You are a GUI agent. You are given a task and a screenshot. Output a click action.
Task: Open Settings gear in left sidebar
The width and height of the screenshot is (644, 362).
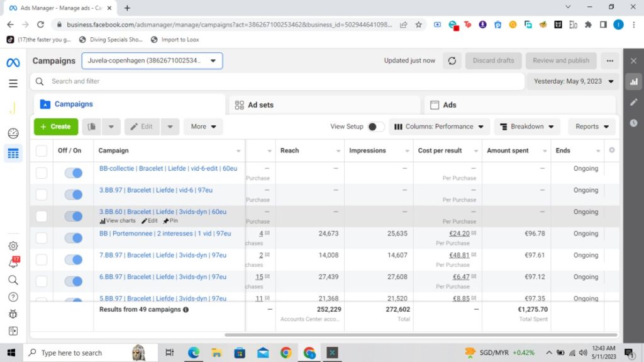[x=13, y=246]
